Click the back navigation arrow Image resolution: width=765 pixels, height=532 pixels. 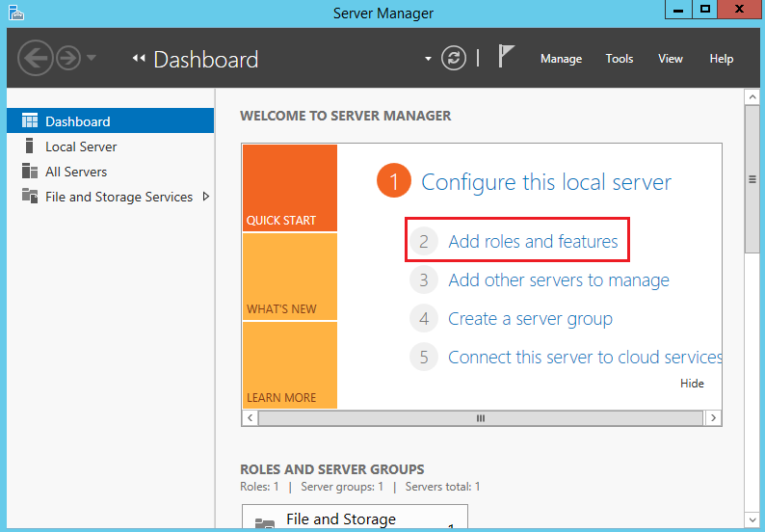[35, 59]
